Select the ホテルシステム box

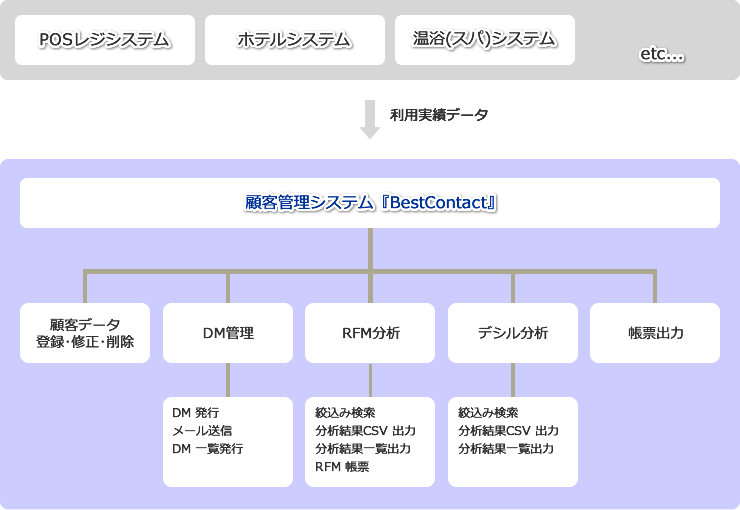point(295,40)
